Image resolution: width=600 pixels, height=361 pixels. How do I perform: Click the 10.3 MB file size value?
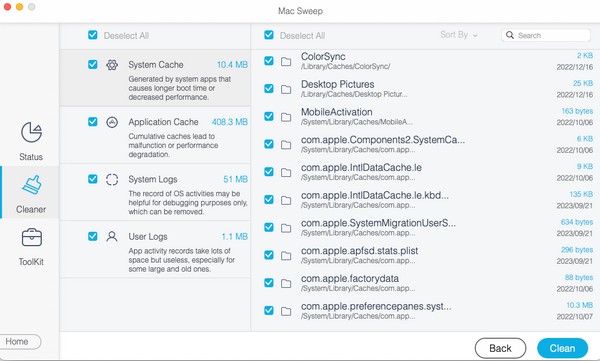pos(579,305)
